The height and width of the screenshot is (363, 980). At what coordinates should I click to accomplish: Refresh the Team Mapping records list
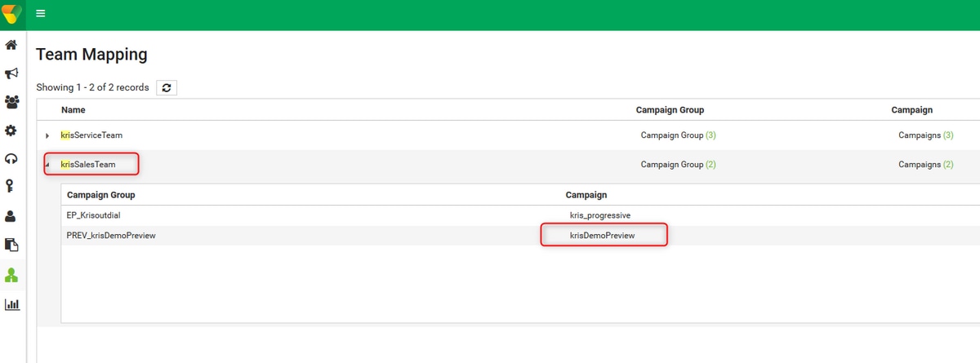click(x=167, y=87)
